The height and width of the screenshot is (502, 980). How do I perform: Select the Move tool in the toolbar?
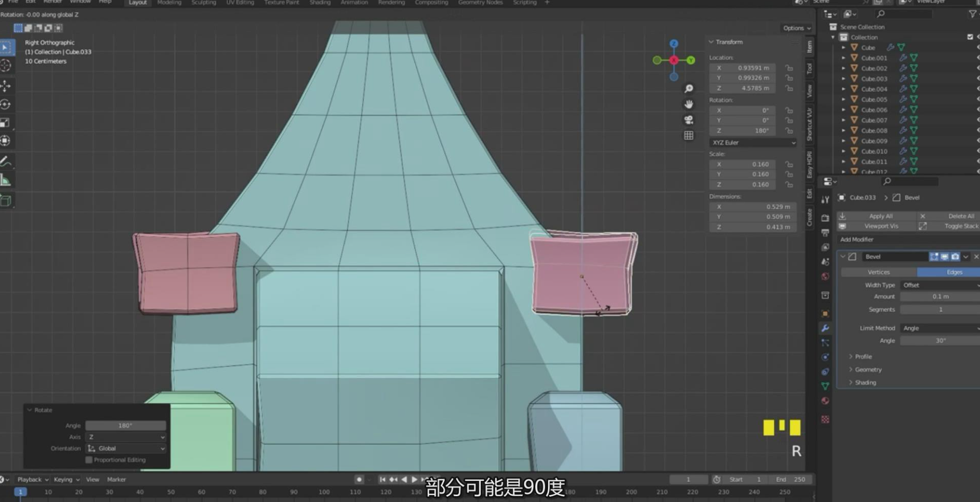point(6,85)
